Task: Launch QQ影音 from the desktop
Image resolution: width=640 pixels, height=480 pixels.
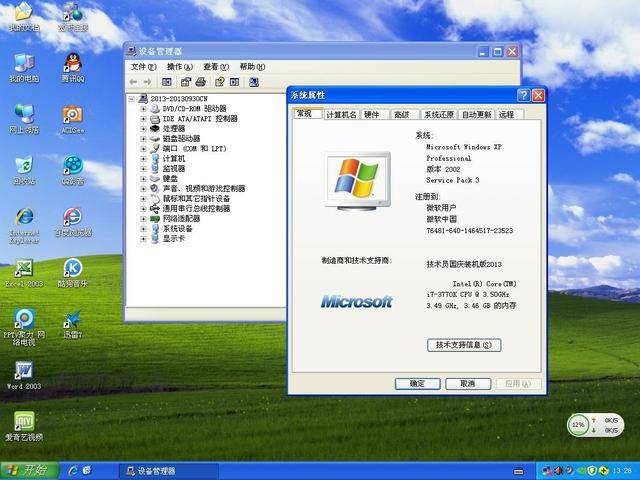Action: tap(73, 171)
